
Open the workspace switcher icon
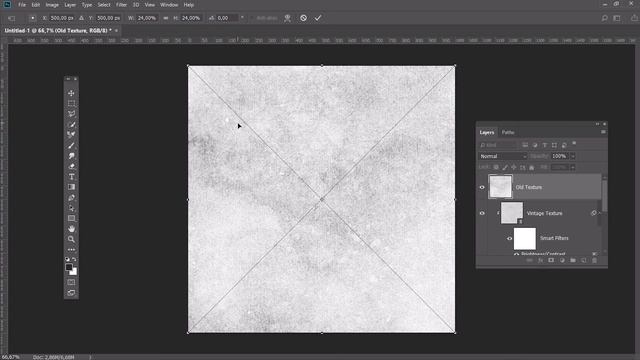617,18
